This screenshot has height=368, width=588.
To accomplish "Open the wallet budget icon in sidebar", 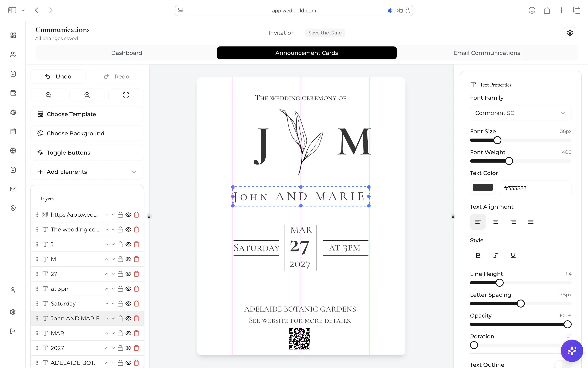I will 13,93.
